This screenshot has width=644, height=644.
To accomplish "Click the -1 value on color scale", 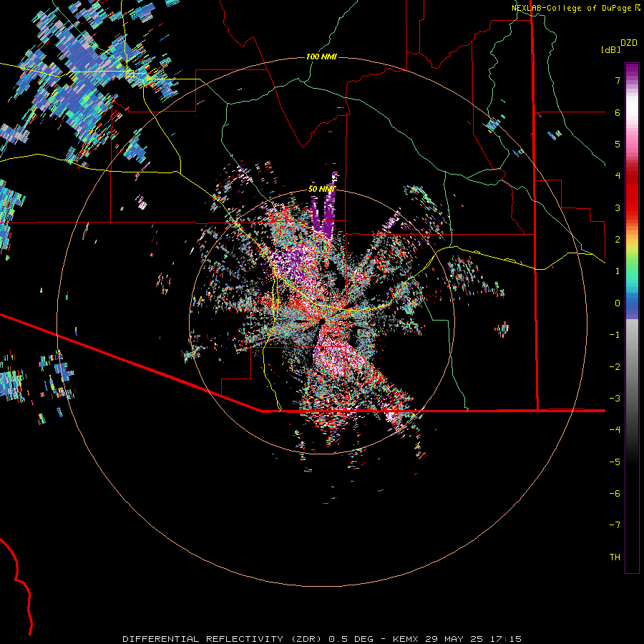I will (x=615, y=335).
